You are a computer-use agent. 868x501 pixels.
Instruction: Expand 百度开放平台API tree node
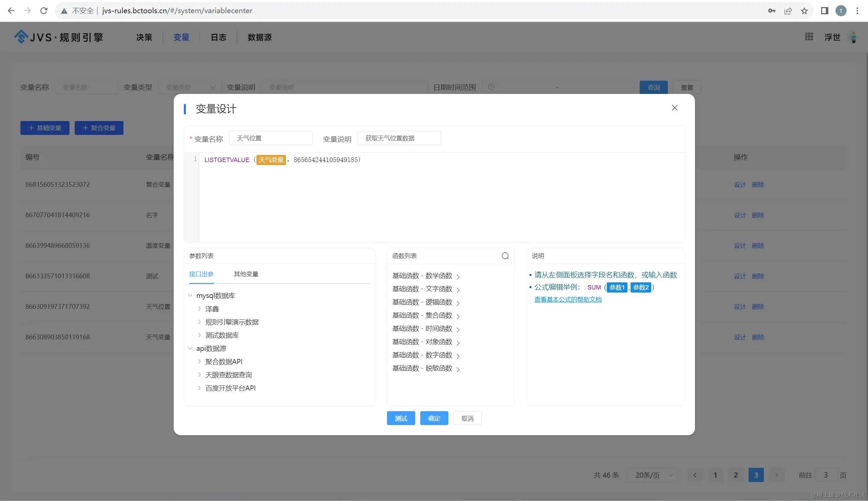click(x=199, y=388)
